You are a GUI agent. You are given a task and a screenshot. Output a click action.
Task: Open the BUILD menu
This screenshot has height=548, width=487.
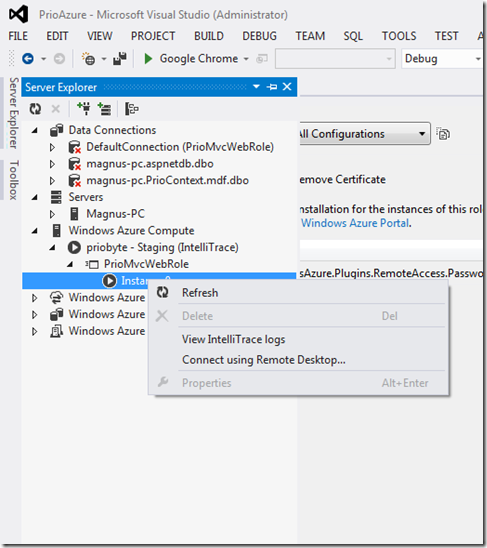(209, 36)
